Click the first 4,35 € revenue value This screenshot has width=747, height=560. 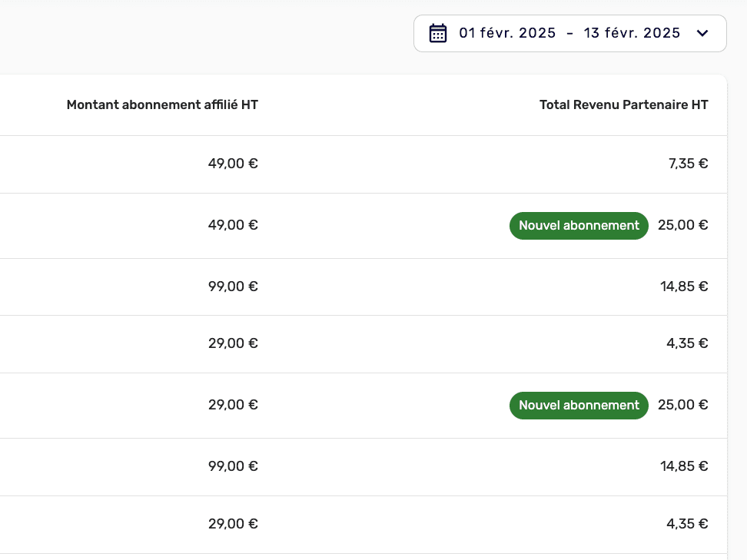pyautogui.click(x=687, y=343)
